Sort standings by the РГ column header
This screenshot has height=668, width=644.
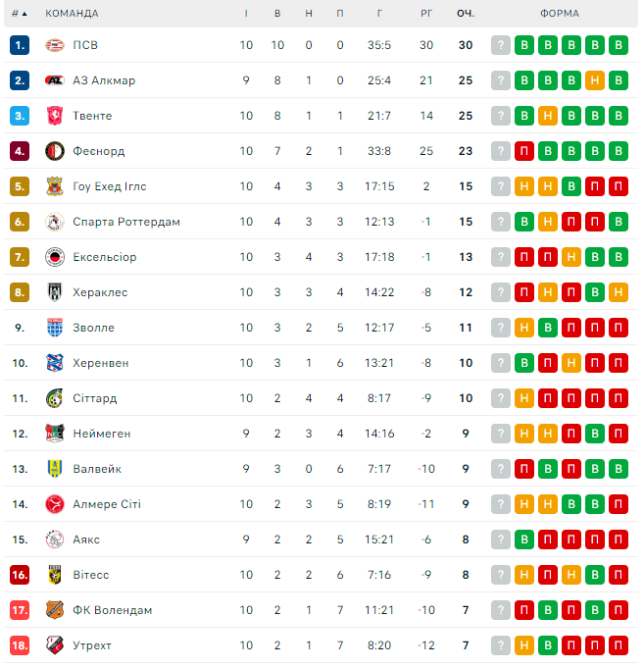pyautogui.click(x=425, y=14)
